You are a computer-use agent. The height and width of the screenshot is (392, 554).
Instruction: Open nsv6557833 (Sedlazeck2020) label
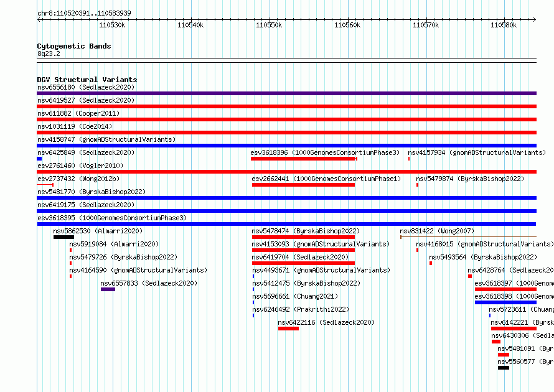(149, 283)
